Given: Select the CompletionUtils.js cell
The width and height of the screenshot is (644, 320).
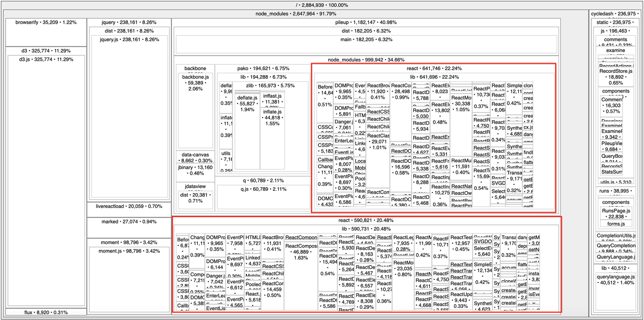Looking at the screenshot, I should point(616,236).
